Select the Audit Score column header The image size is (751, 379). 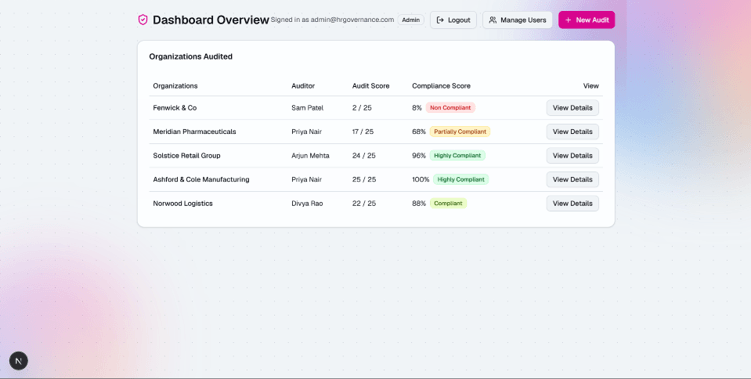click(371, 86)
